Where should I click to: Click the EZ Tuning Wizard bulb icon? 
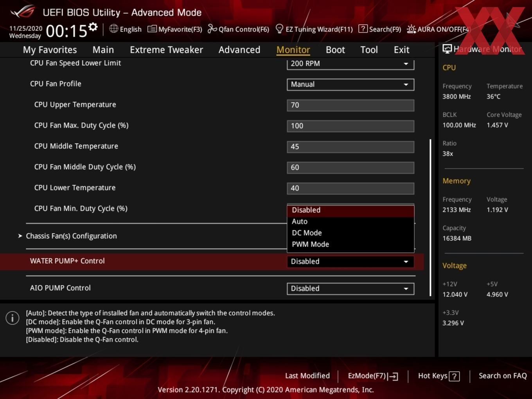279,29
